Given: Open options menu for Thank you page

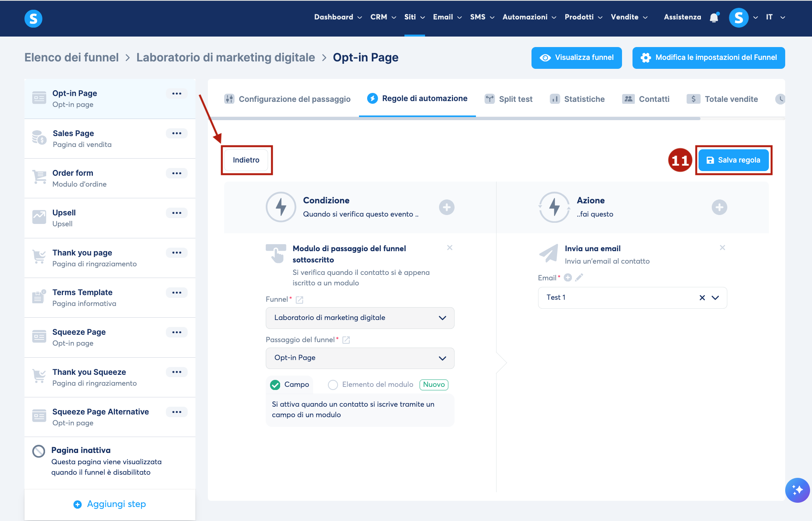Looking at the screenshot, I should tap(177, 253).
